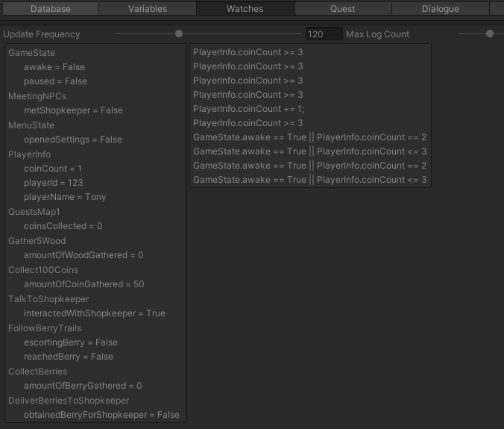Screen dimensions: 504x429
Task: Select the 'PlayerInfo.coinCount += 1;' log entry
Action: [248, 109]
